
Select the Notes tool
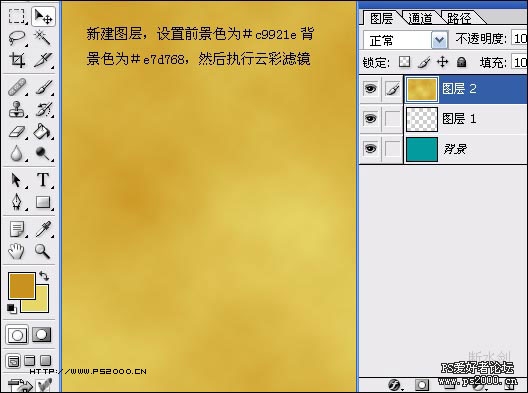tap(16, 229)
